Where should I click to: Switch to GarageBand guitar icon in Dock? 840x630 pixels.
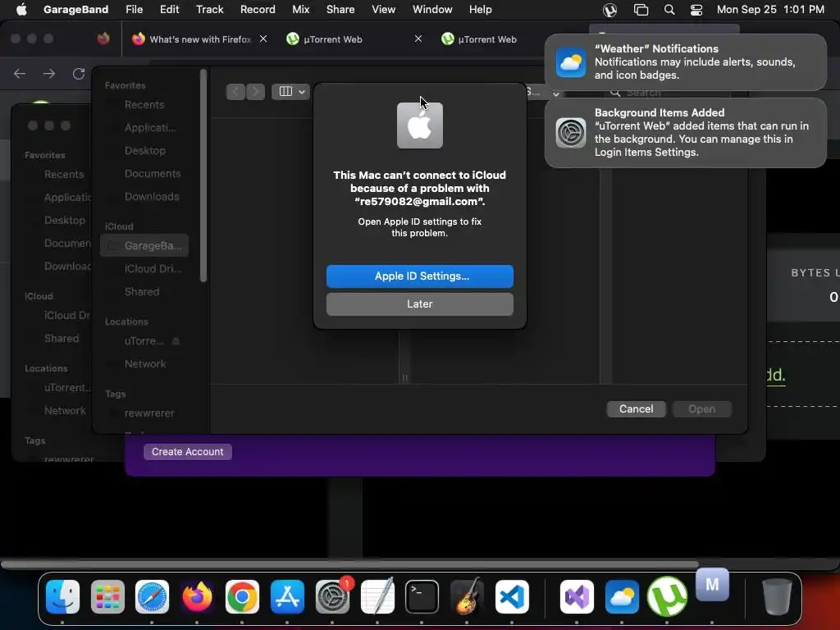click(467, 596)
